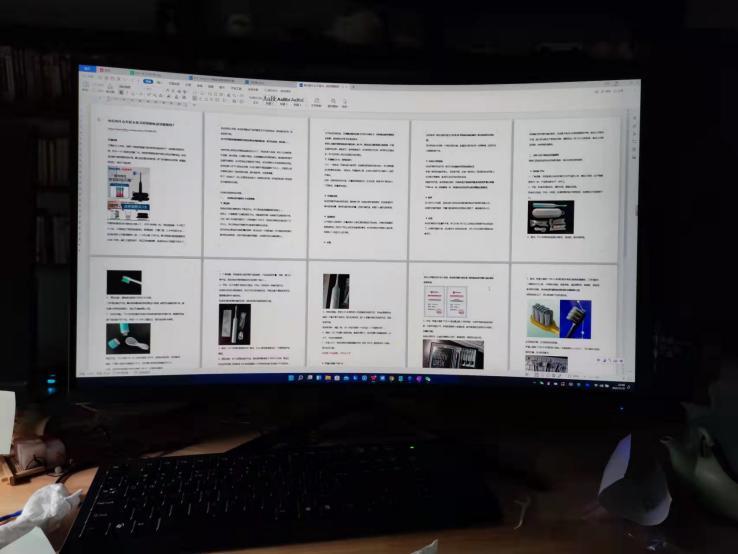Apply the largest AaBb heading style preview
738x554 pixels.
click(x=270, y=100)
